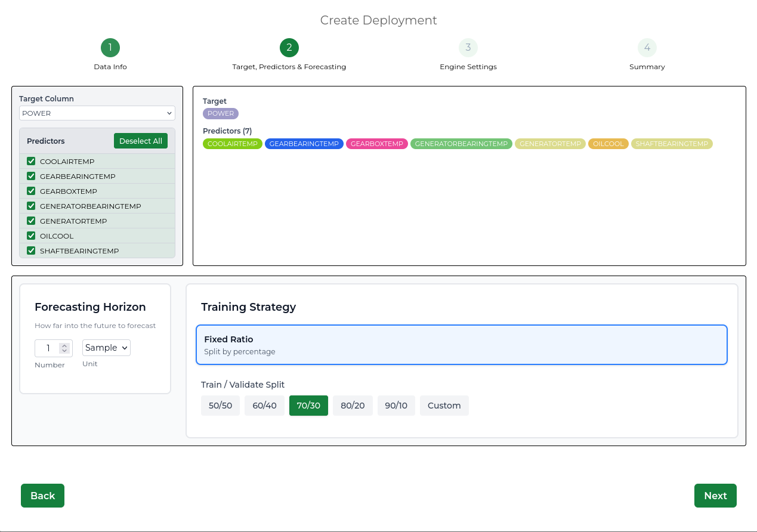The image size is (757, 532).
Task: Jump to step 3 Engine Settings circle
Action: [468, 48]
